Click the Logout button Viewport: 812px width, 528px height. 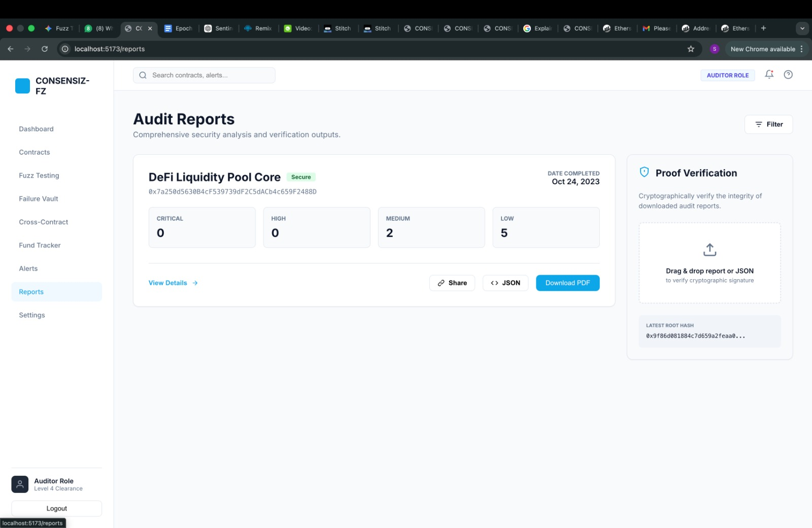coord(56,508)
